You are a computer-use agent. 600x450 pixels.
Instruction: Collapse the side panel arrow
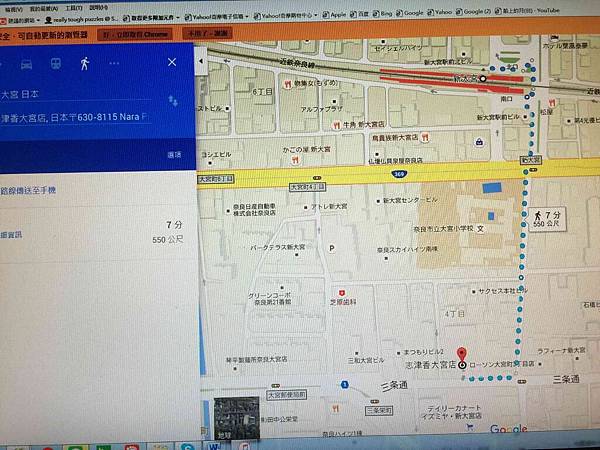[201, 61]
